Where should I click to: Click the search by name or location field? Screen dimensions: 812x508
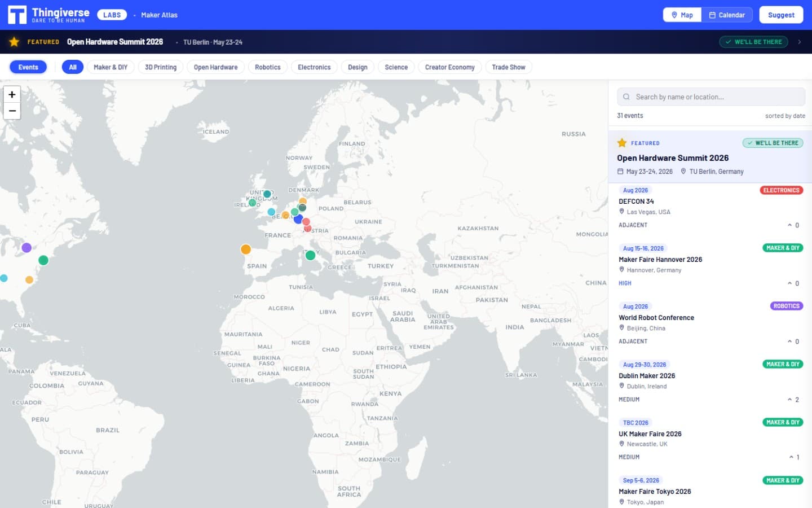(711, 97)
